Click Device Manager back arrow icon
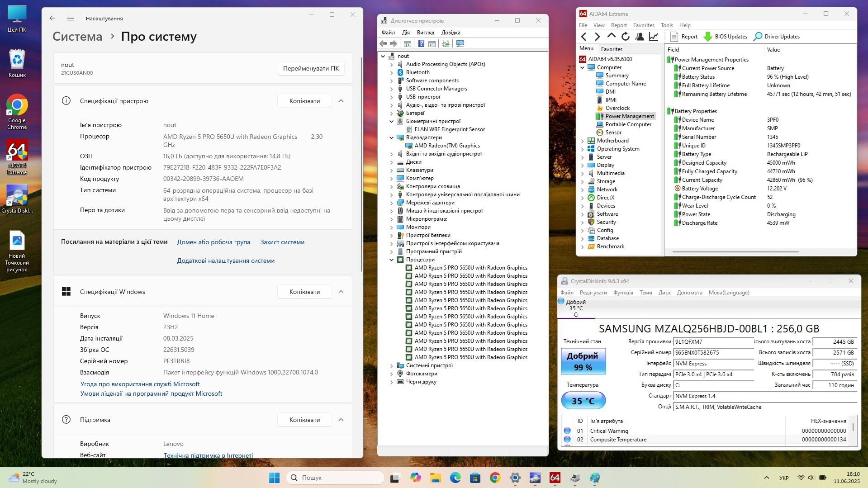This screenshot has height=488, width=868. 383,44
